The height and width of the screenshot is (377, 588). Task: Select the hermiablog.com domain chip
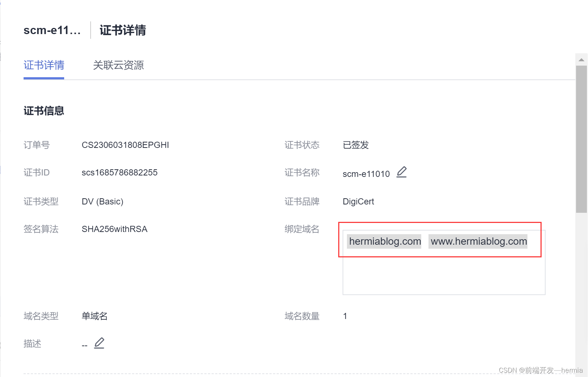[x=385, y=241]
